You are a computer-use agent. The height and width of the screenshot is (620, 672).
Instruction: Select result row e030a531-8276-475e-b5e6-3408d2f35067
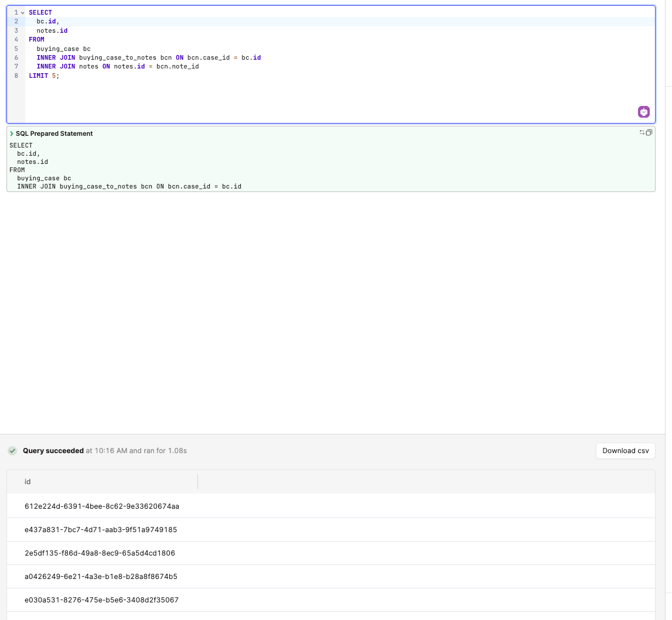pyautogui.click(x=101, y=600)
